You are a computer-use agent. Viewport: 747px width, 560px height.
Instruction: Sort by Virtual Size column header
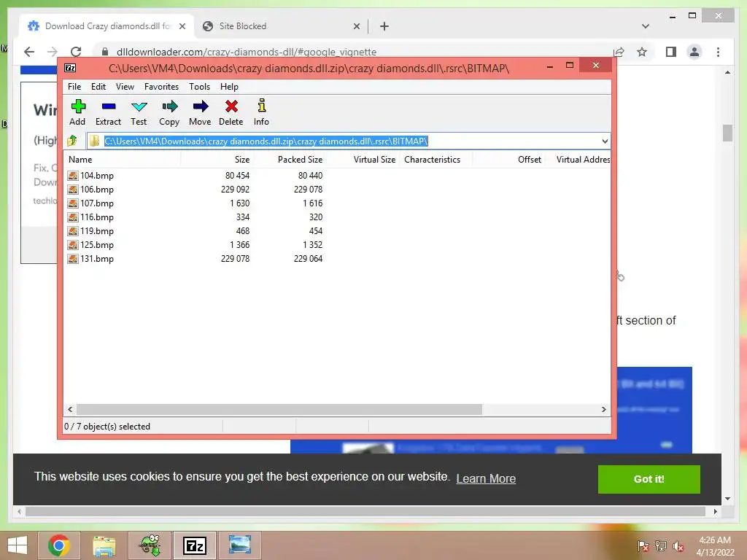(363, 160)
